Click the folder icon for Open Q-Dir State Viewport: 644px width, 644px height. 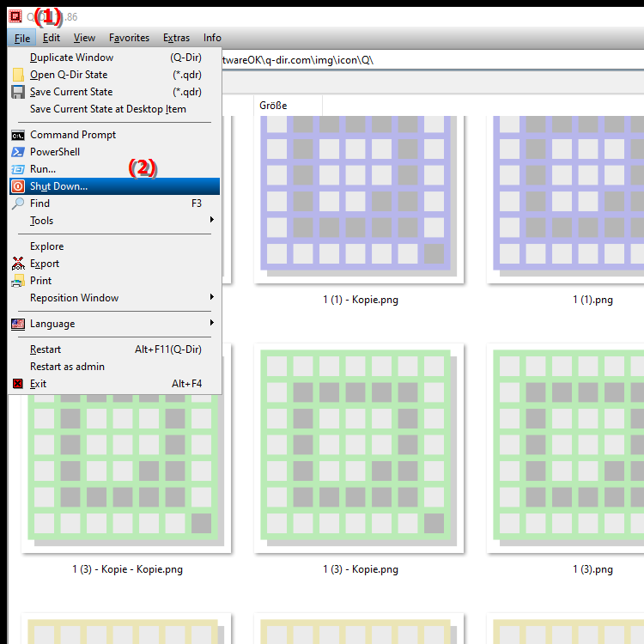coord(18,75)
